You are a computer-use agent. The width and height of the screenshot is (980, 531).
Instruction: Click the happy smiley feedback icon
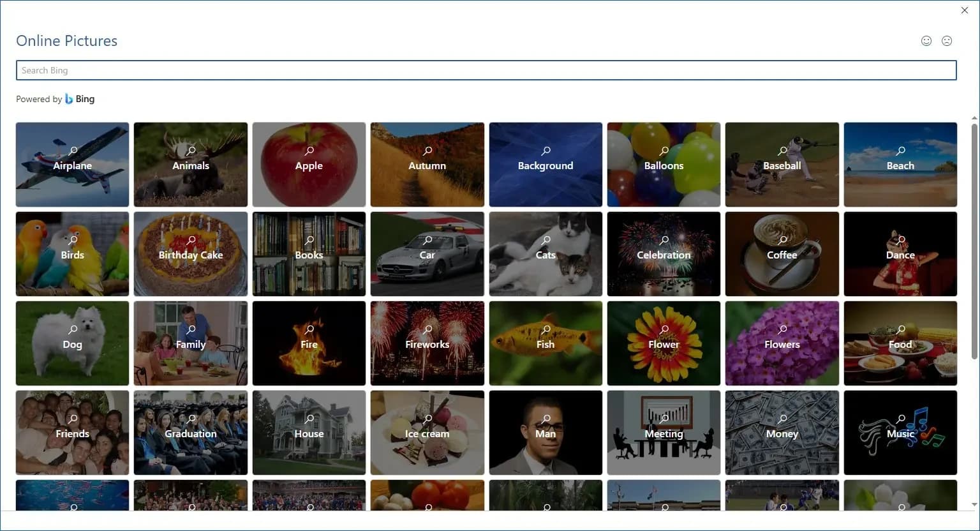tap(926, 41)
